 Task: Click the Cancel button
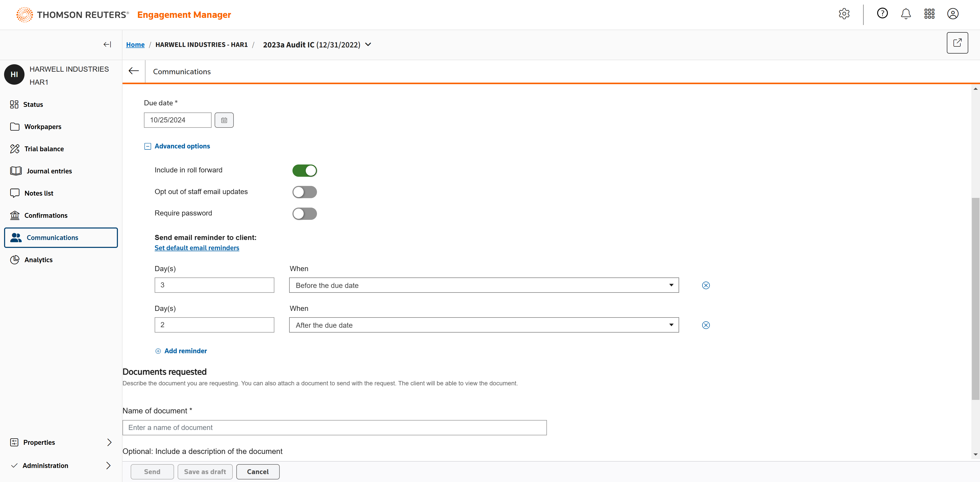[x=258, y=472]
